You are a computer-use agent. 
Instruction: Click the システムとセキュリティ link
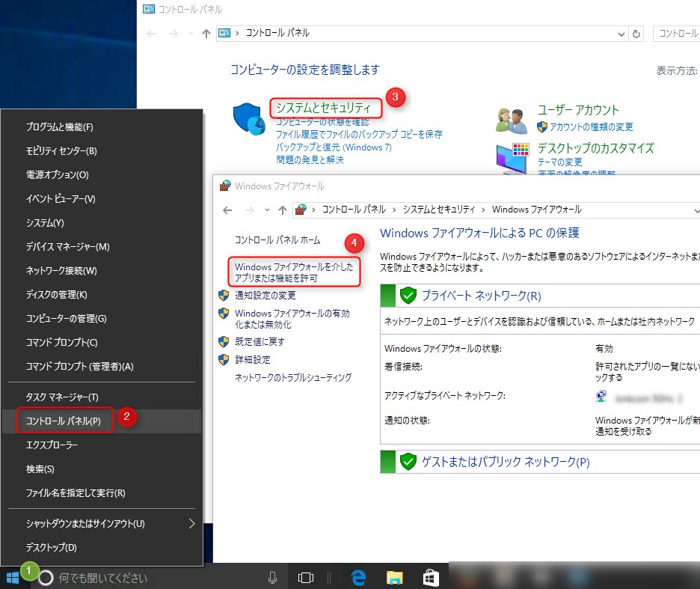[325, 108]
